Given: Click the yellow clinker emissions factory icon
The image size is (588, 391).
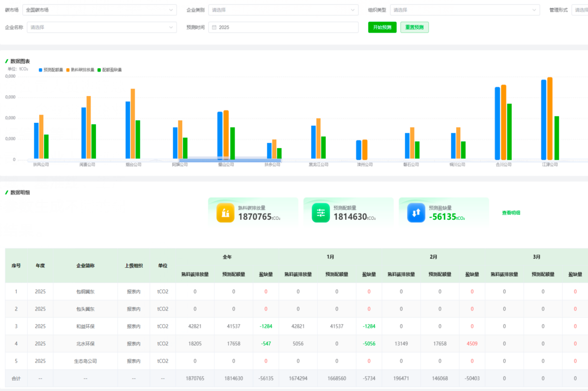Looking at the screenshot, I should click(225, 213).
